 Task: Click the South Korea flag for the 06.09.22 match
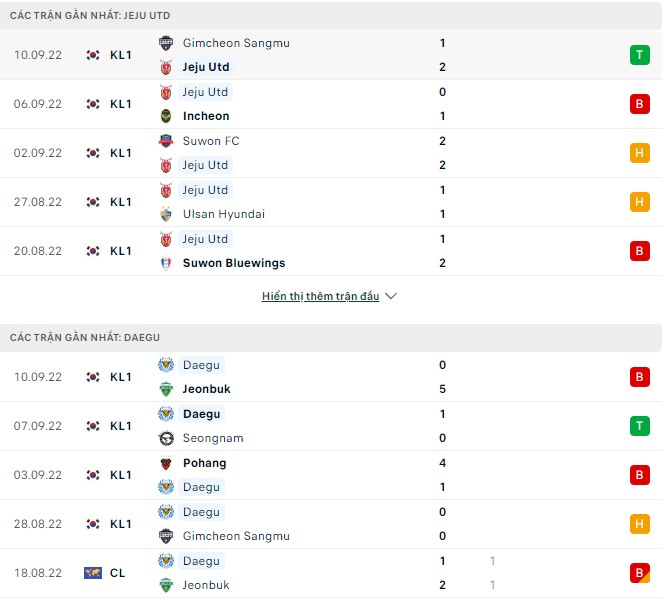93,104
